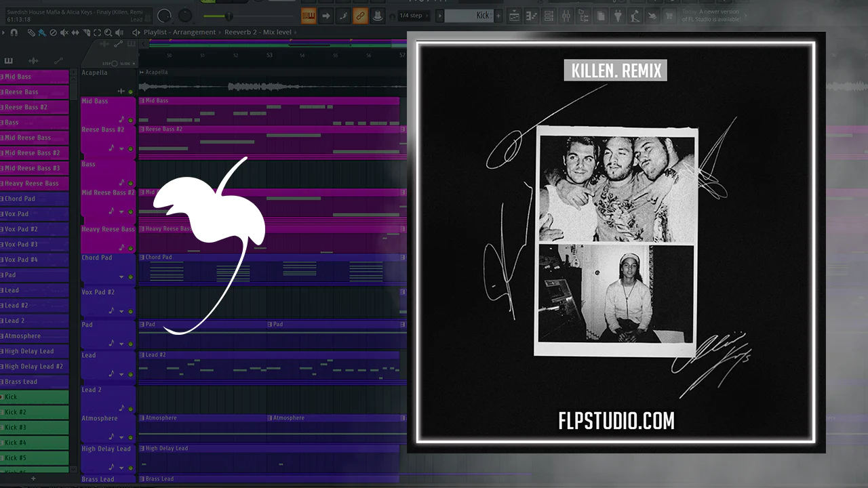Select 'Reese Bass #2' in picker list
868x488 pixels.
(35, 107)
